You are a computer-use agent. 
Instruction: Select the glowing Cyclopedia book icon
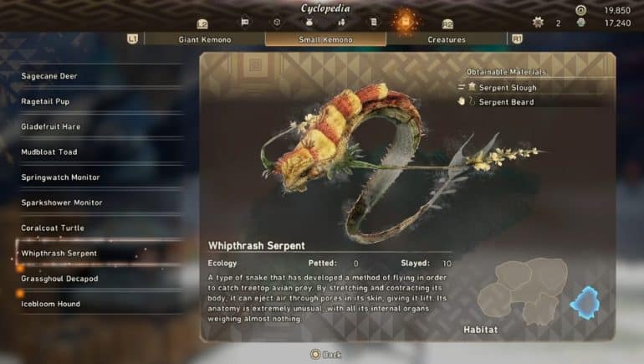tap(406, 23)
